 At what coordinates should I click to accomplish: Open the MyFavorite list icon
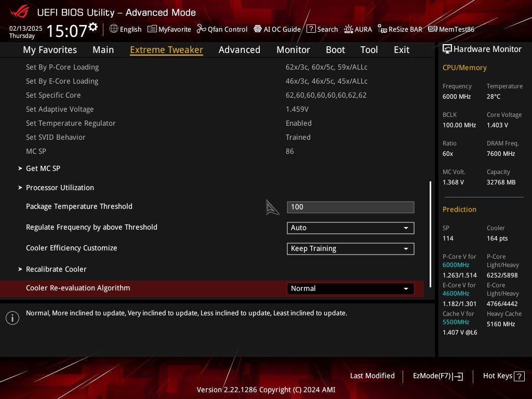click(x=152, y=29)
